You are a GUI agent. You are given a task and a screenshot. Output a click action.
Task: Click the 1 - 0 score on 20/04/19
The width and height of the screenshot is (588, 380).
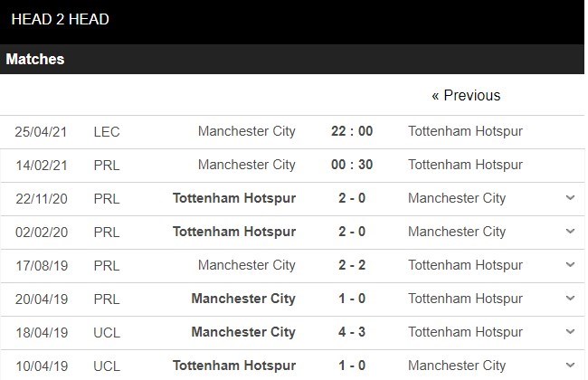pos(352,299)
